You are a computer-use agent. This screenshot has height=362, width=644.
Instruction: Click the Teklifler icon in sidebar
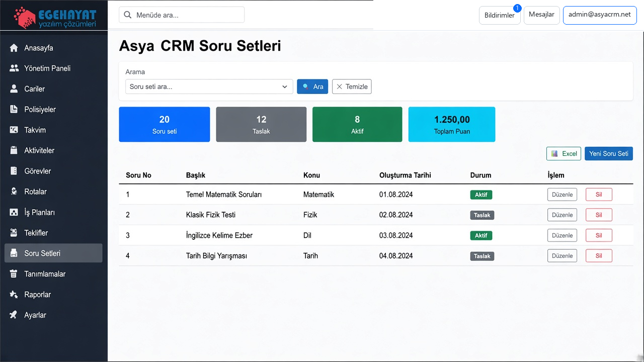pos(14,233)
